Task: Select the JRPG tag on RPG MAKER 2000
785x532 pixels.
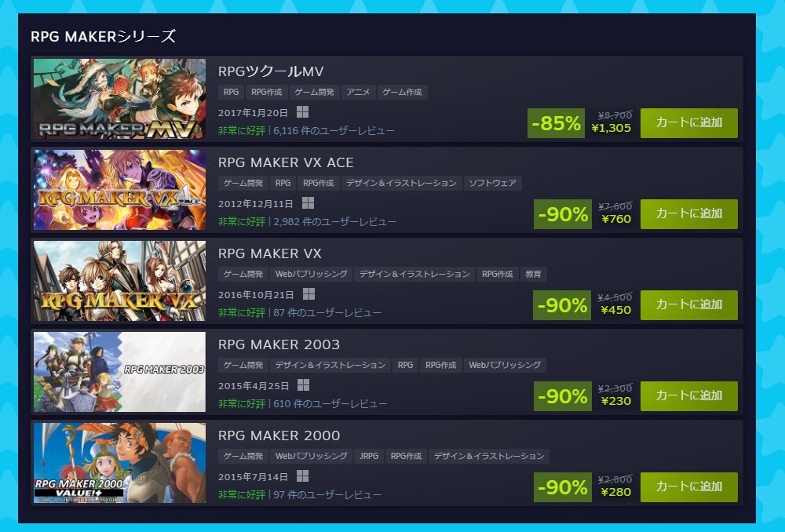Action: 369,457
